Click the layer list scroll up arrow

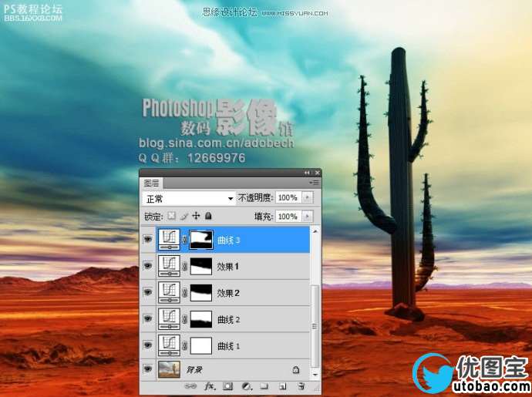[x=315, y=231]
